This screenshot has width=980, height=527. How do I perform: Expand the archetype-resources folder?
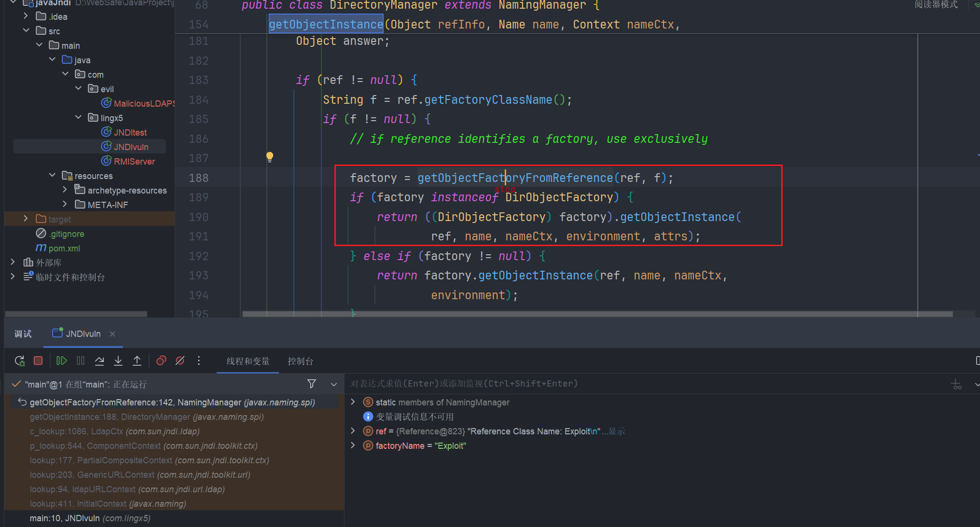tap(65, 190)
